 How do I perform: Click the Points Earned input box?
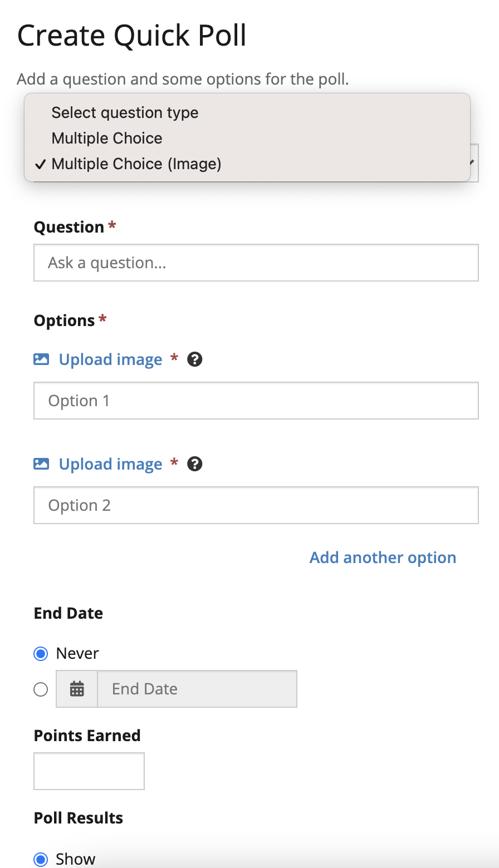89,771
